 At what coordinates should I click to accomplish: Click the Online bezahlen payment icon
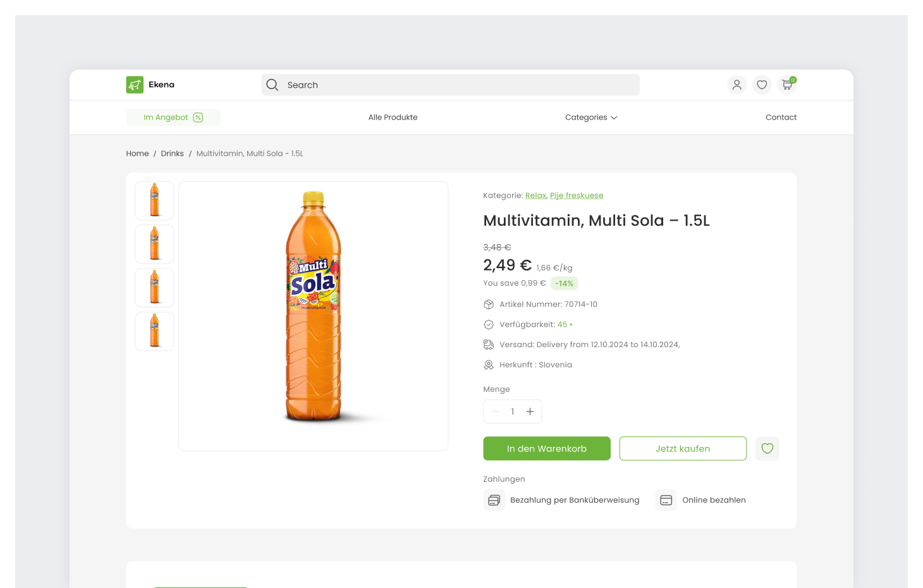pyautogui.click(x=666, y=499)
